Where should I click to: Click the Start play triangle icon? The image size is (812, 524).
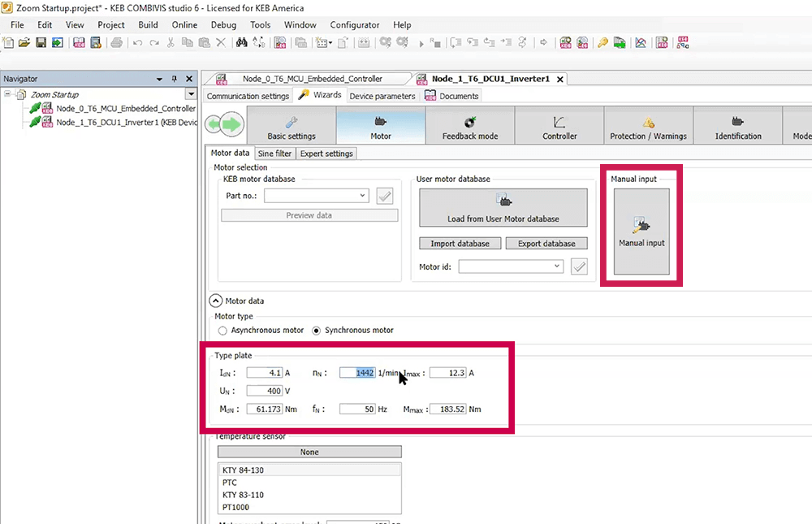pos(421,44)
